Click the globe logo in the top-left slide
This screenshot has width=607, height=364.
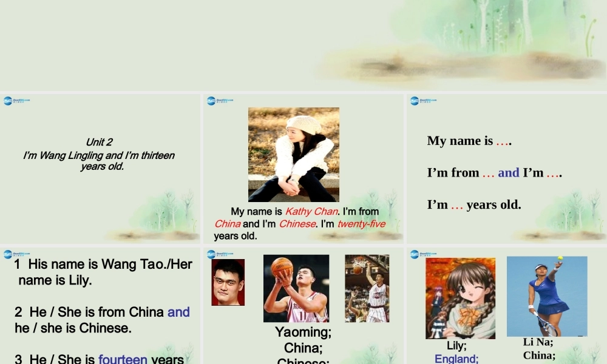click(x=7, y=101)
